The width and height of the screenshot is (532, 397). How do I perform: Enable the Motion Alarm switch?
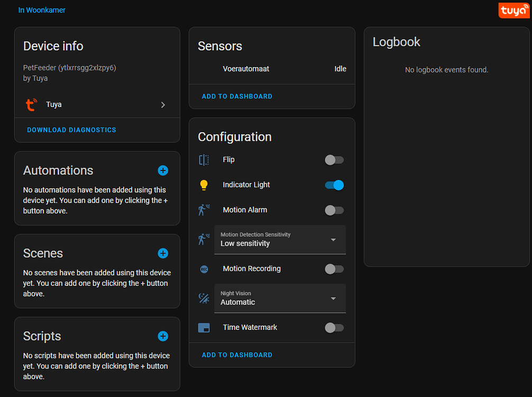click(x=334, y=210)
